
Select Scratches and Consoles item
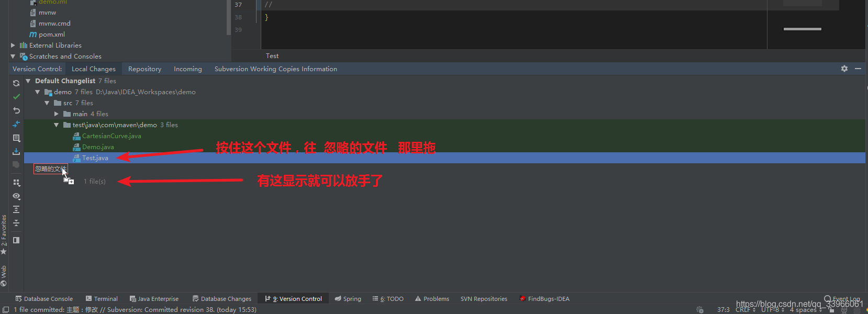[65, 57]
